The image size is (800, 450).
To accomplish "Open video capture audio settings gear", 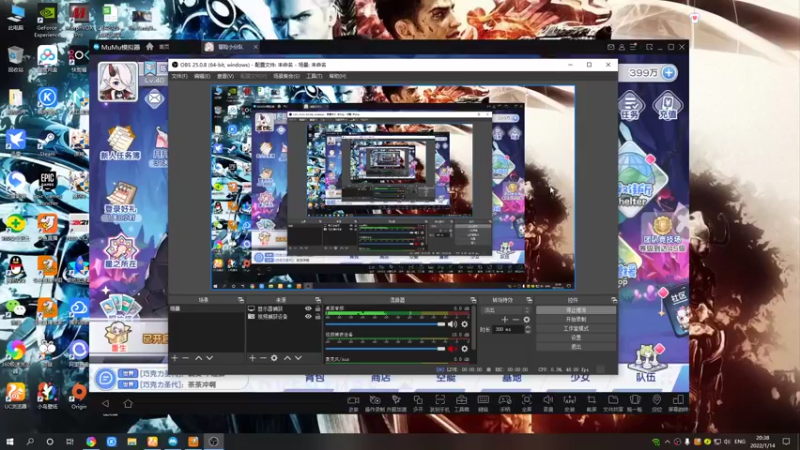I will pos(464,349).
